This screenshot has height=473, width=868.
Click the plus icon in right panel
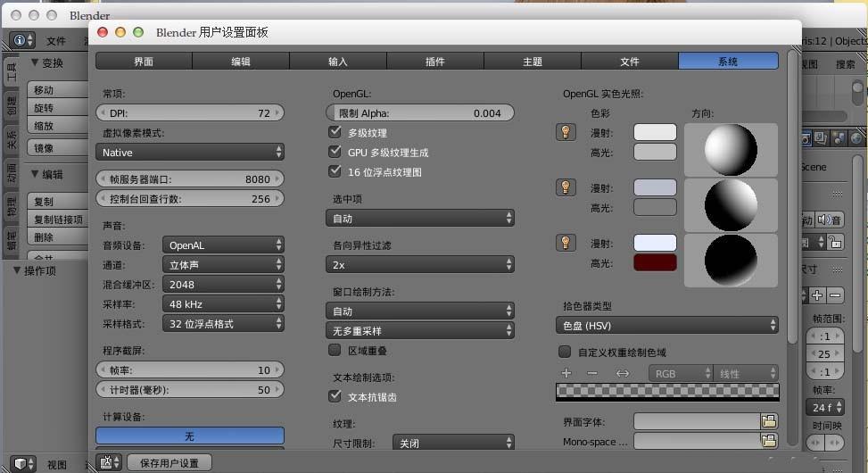coord(817,295)
